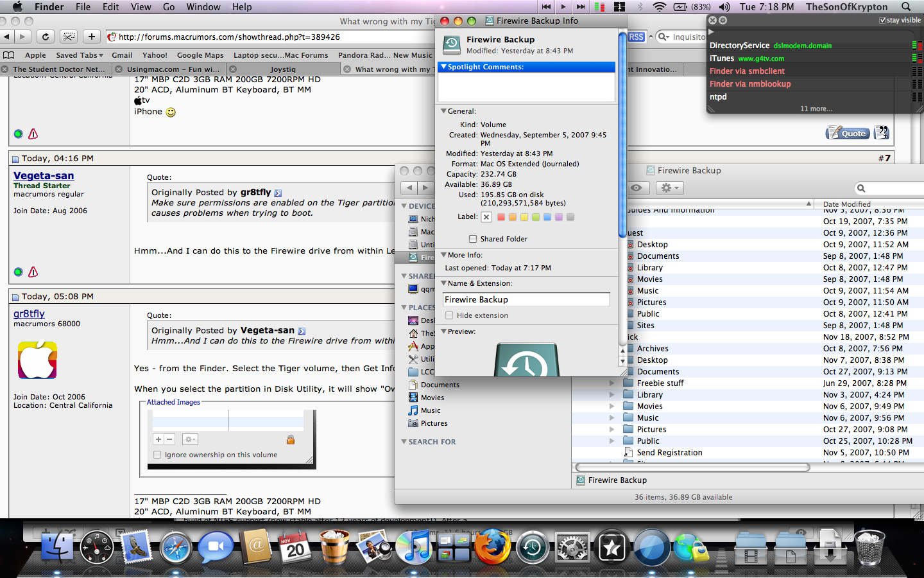This screenshot has height=578, width=924.
Task: Switch to the Joystiq tab
Action: click(x=283, y=69)
